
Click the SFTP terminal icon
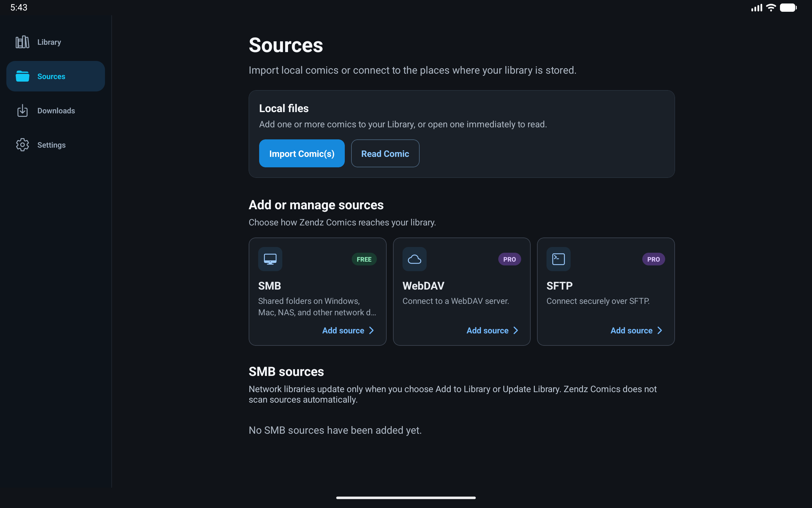[x=558, y=259]
